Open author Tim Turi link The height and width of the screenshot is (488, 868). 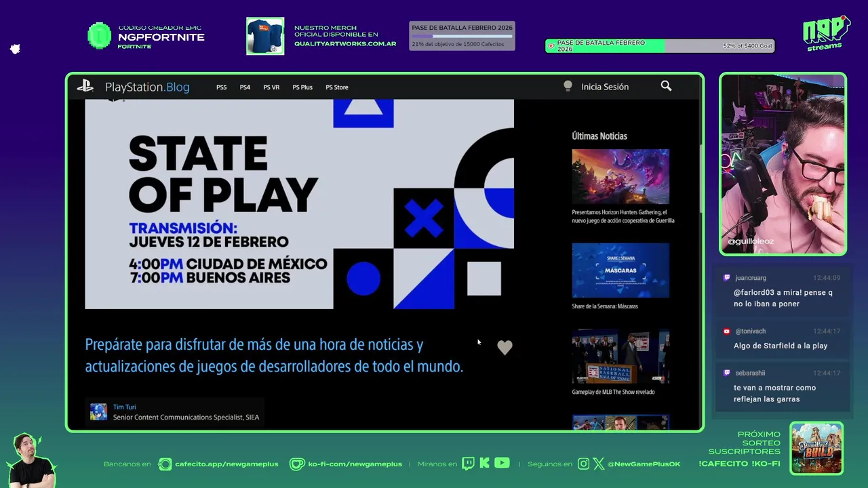coord(124,407)
